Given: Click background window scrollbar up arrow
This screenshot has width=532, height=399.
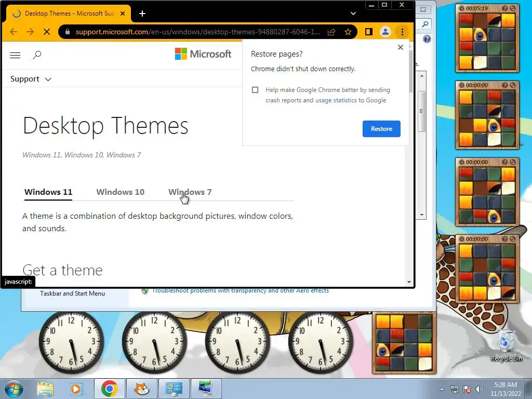Looking at the screenshot, I should coord(422,76).
